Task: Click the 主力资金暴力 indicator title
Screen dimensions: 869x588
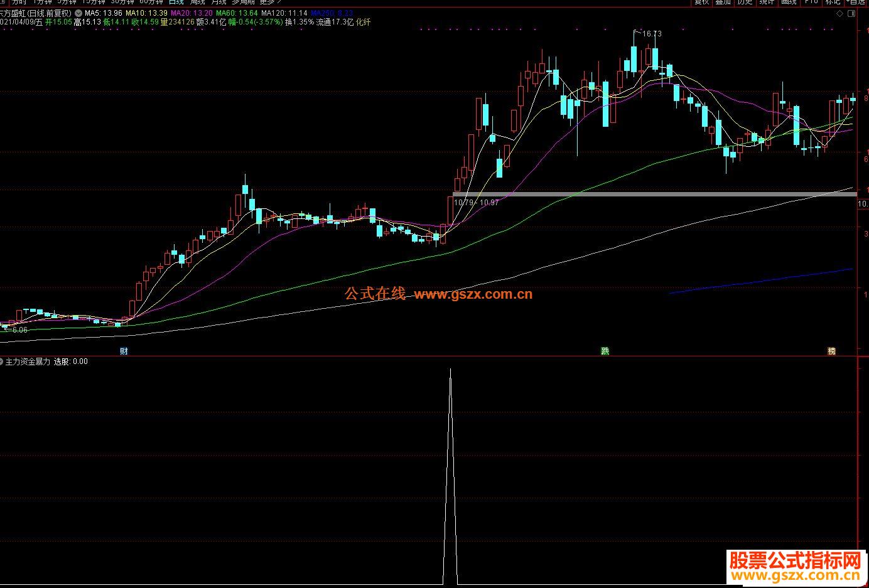Action: pyautogui.click(x=28, y=361)
